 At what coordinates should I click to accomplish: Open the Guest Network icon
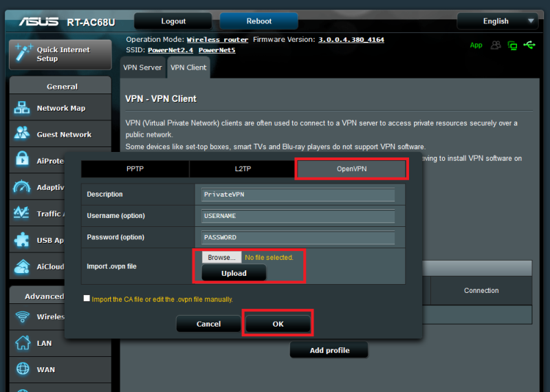pos(22,133)
